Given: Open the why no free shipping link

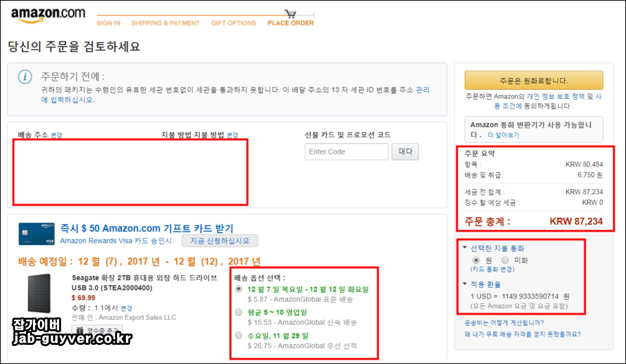Looking at the screenshot, I should 523,334.
